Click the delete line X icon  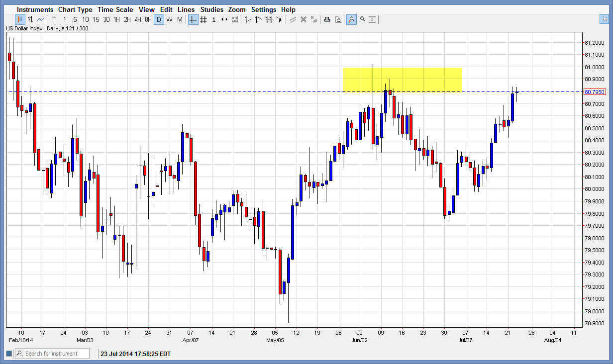303,19
